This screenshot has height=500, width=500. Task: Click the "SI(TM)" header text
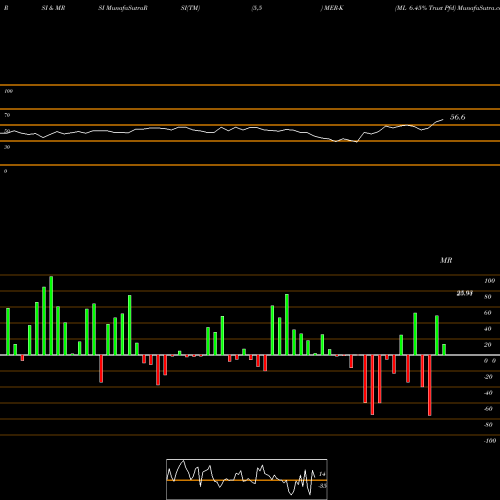pos(190,8)
